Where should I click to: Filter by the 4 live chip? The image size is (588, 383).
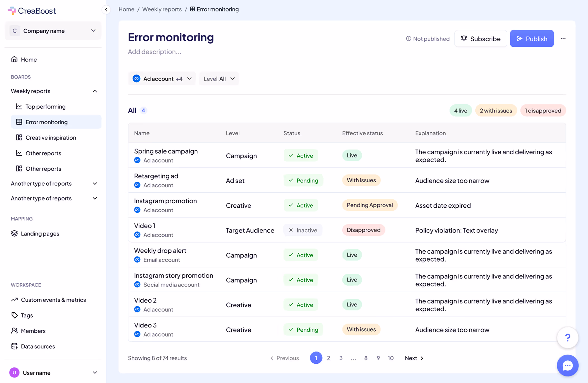460,111
